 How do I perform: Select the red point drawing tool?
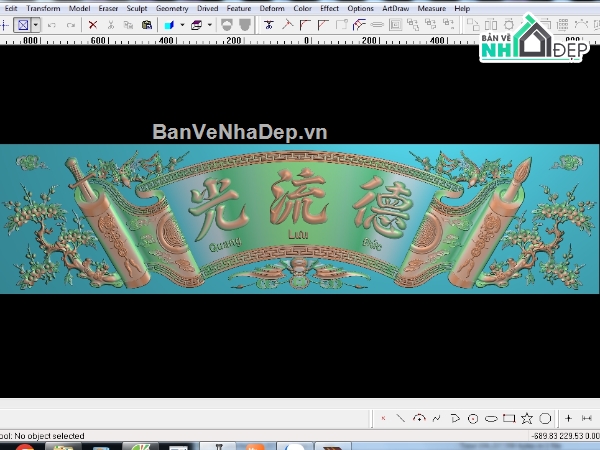pos(383,418)
